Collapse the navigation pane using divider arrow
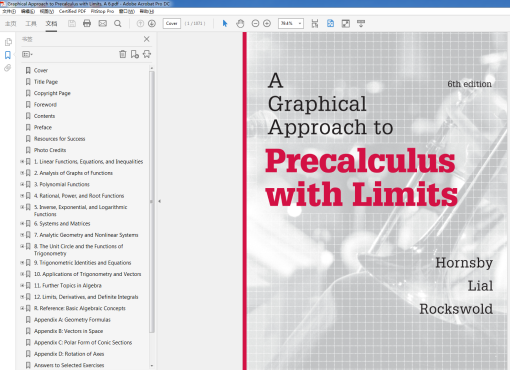Screen dimensions: 510x370 [160, 201]
